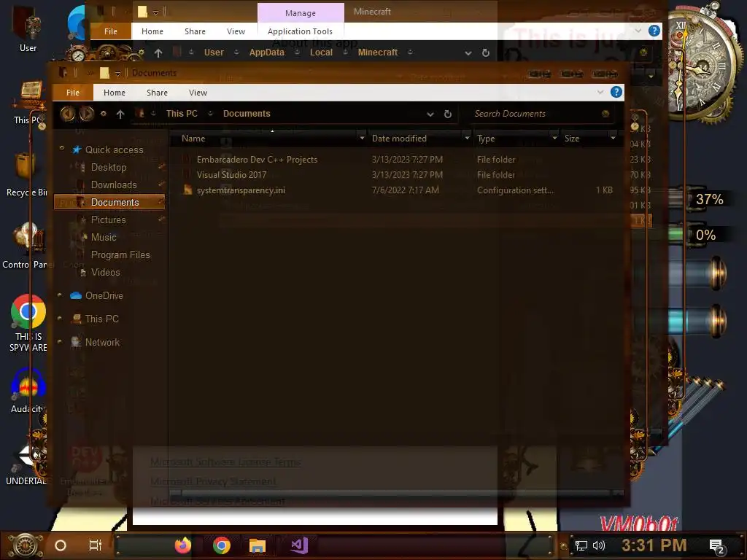Open the Recycle Bin desktop icon
This screenshot has width=747, height=560.
(26, 175)
